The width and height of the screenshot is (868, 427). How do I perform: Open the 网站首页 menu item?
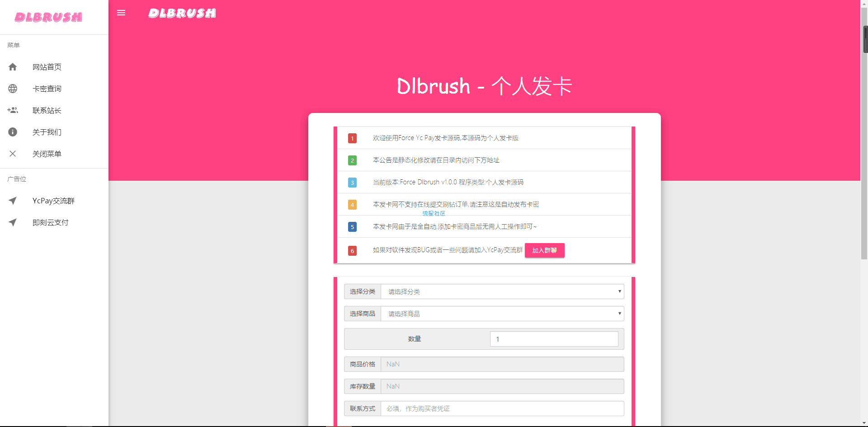click(x=54, y=67)
